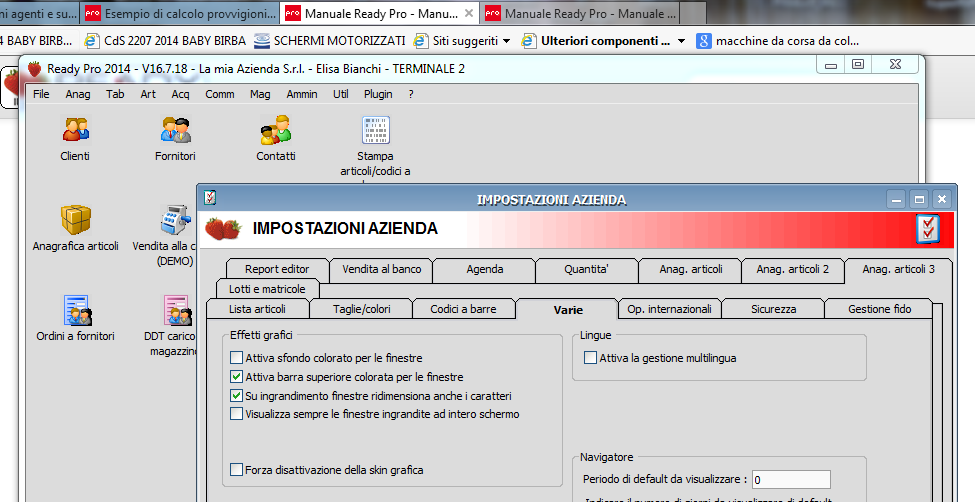
Task: Check Forza disattivazione della skin grafica
Action: click(x=236, y=470)
